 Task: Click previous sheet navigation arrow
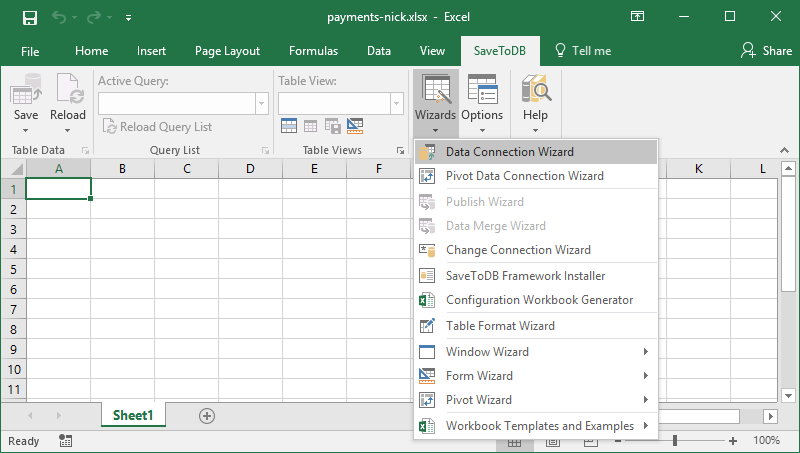pyautogui.click(x=30, y=416)
